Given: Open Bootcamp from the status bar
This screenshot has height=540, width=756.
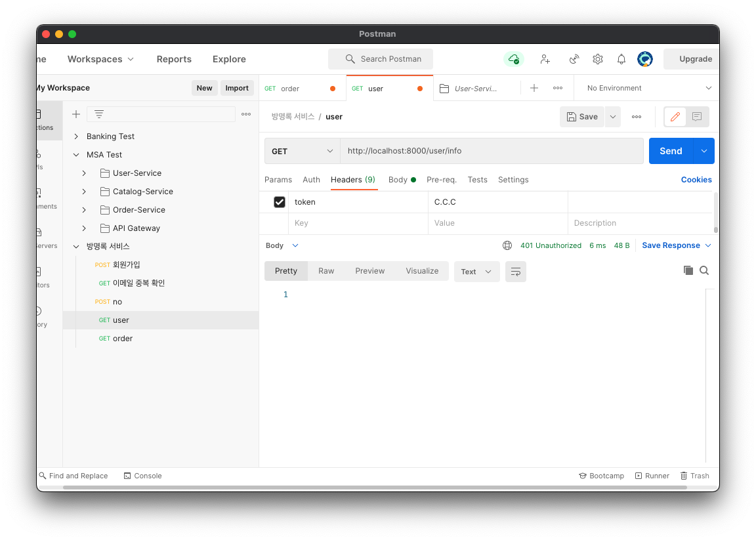Looking at the screenshot, I should coord(601,476).
